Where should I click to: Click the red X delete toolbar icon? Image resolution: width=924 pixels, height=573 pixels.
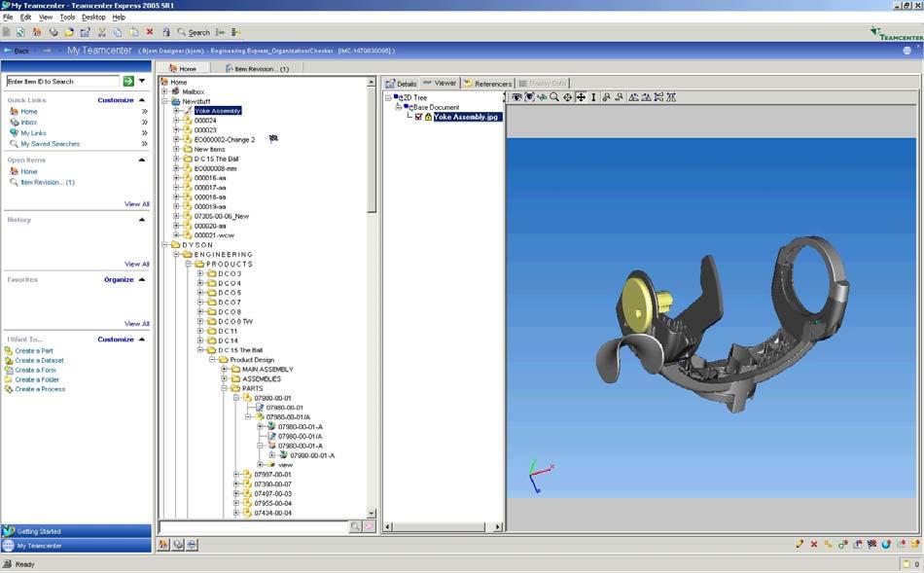pos(150,32)
